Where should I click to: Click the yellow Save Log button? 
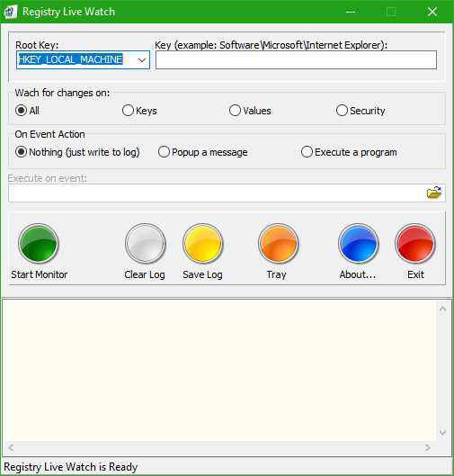203,244
